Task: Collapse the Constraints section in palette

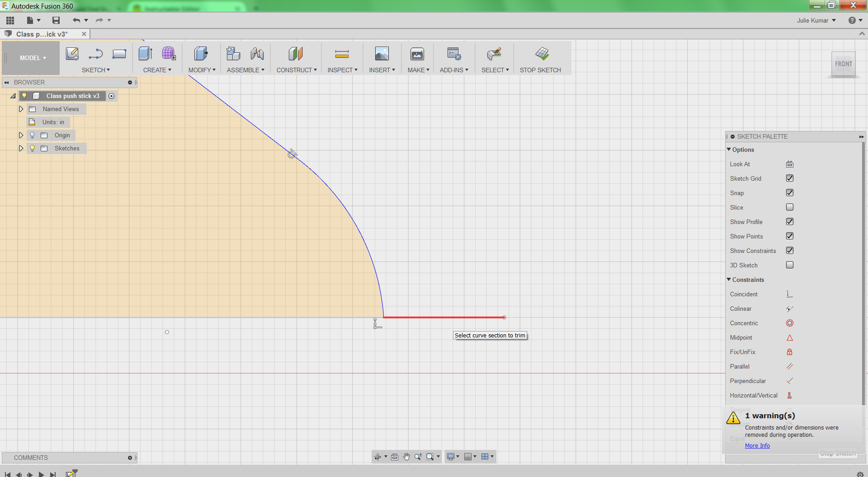Action: 729,280
